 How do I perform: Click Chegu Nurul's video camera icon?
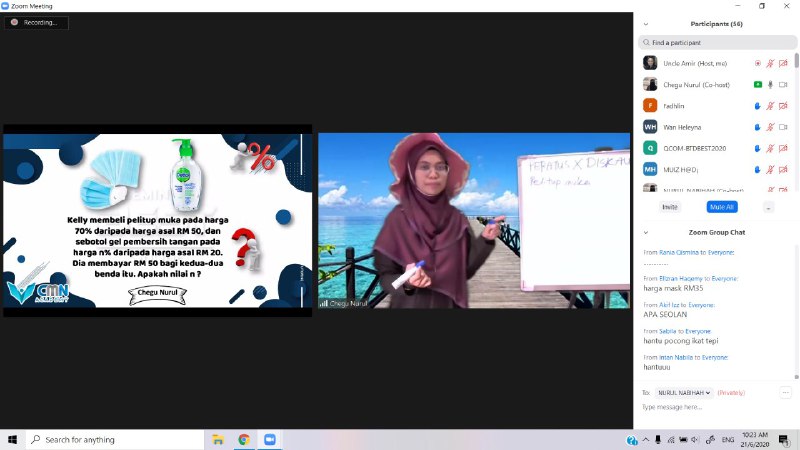tap(783, 84)
